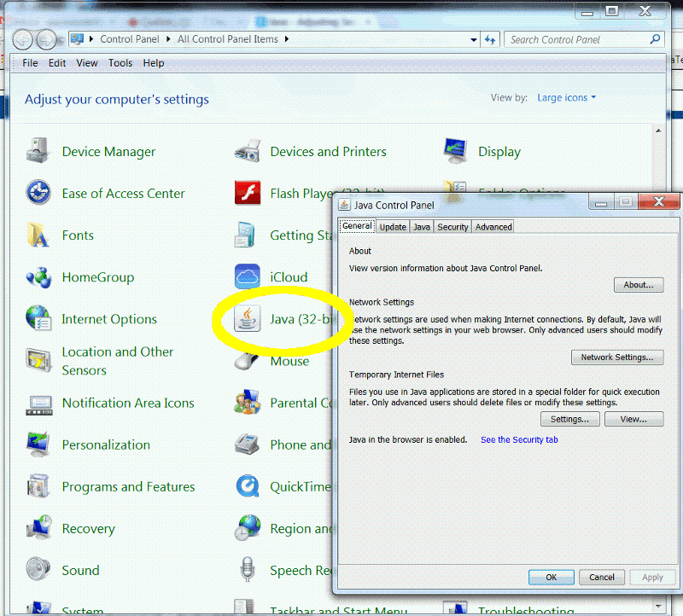Click the scrollbar up arrow
This screenshot has width=683, height=616.
(658, 131)
